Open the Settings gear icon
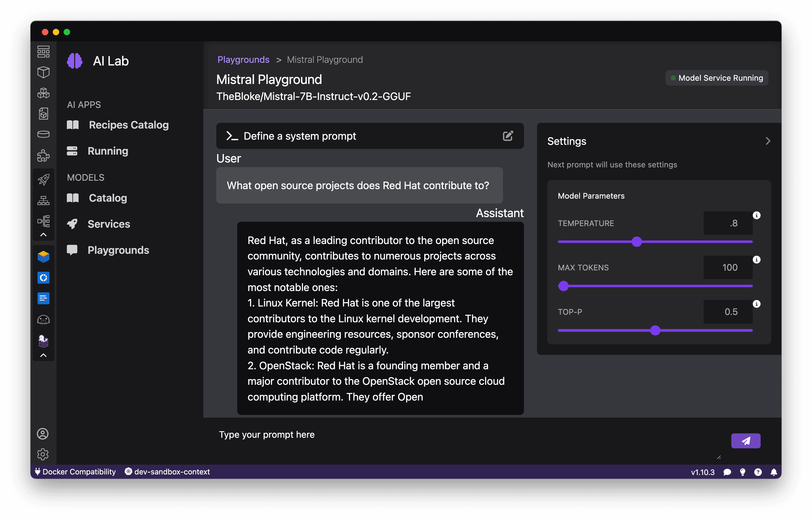812x519 pixels. pos(43,455)
